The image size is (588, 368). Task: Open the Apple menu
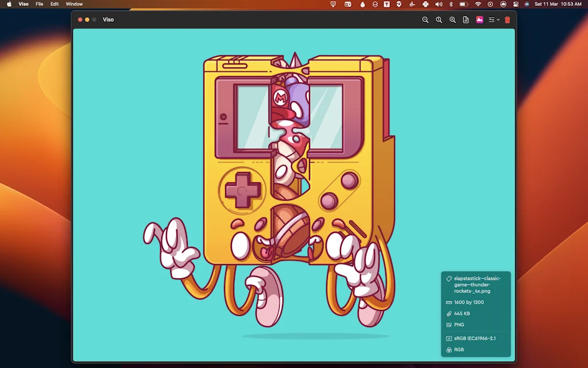[9, 4]
